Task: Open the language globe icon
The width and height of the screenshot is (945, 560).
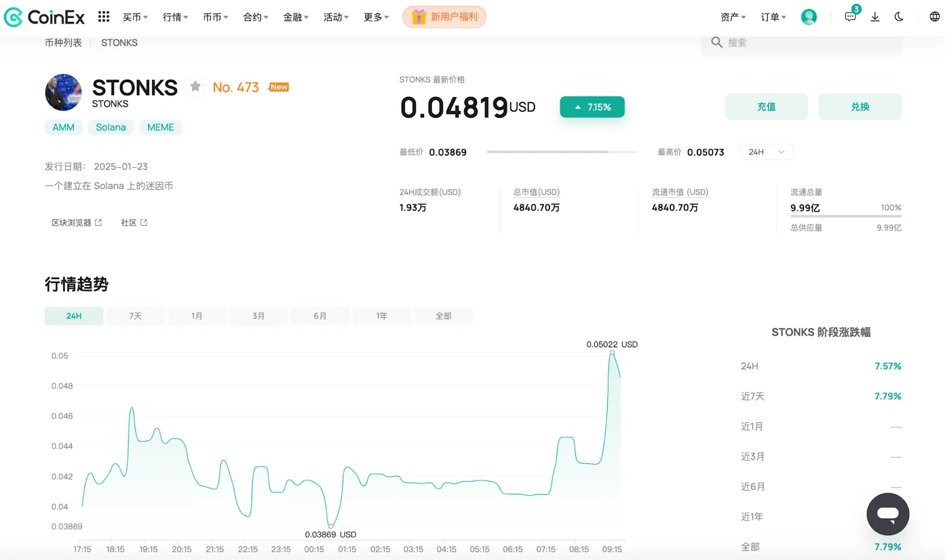Action: 934,17
